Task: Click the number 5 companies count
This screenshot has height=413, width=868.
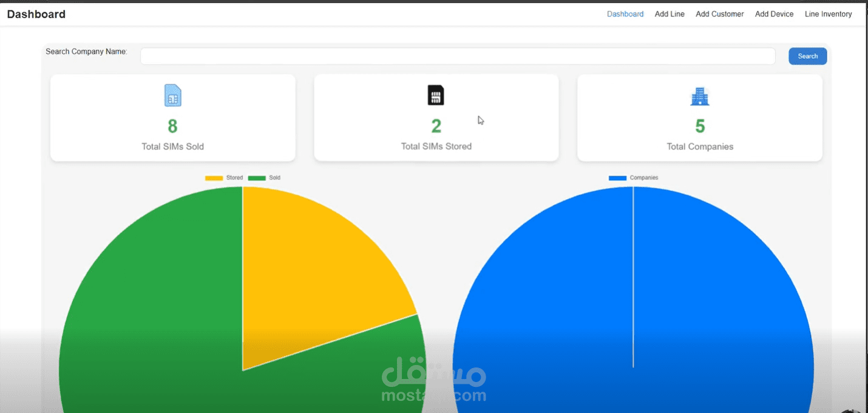Action: click(700, 126)
